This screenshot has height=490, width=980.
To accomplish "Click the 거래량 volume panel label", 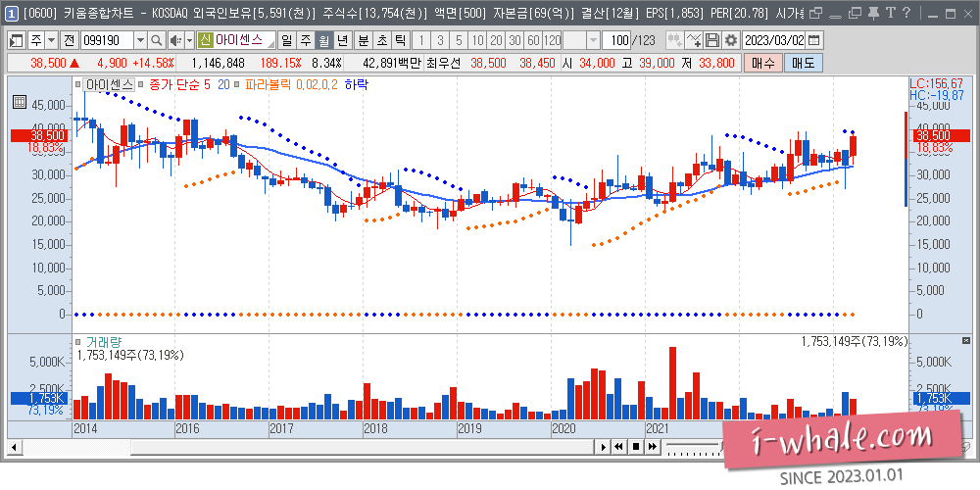I will (104, 342).
